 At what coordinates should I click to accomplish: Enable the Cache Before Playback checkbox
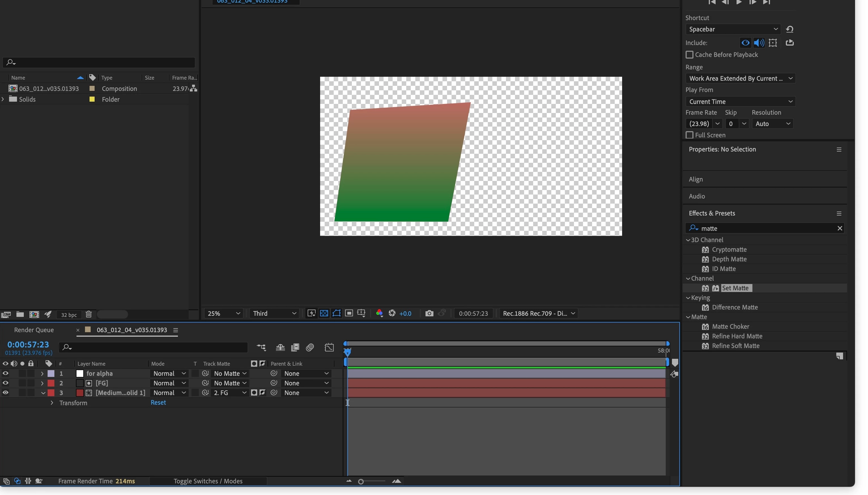pos(689,55)
